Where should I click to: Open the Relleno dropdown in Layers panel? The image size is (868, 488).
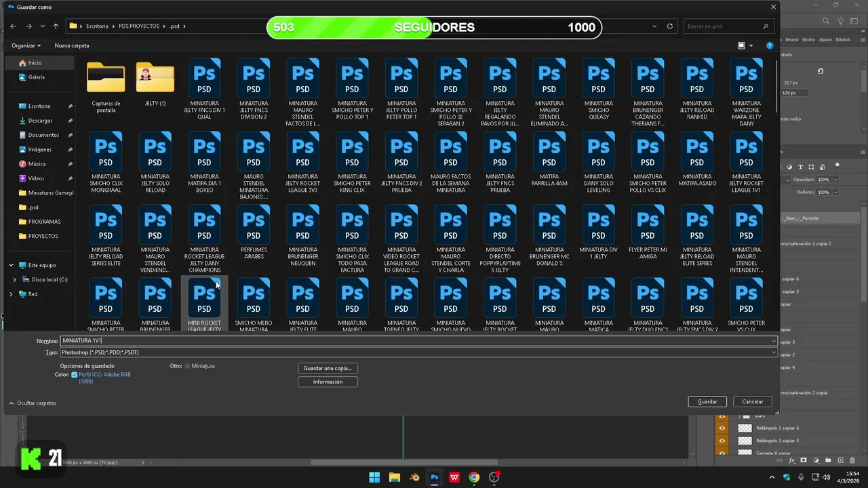click(835, 192)
